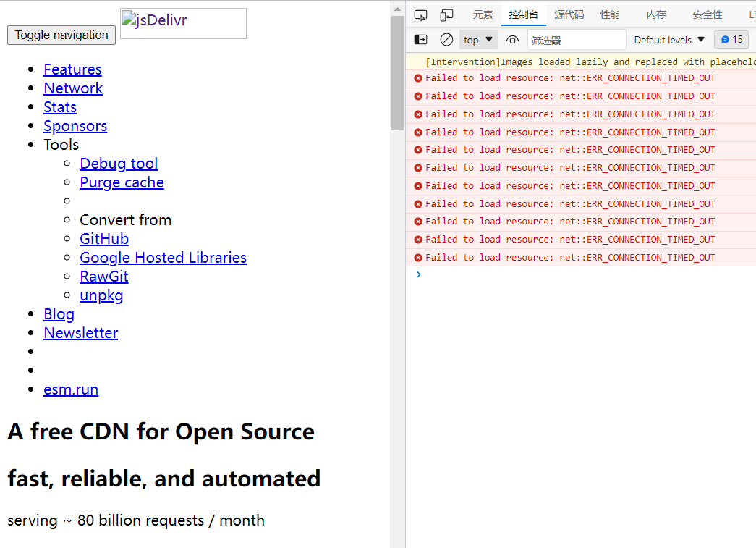Click the Toggle navigation button
Screen dimensions: 756x548
pyautogui.click(x=61, y=35)
